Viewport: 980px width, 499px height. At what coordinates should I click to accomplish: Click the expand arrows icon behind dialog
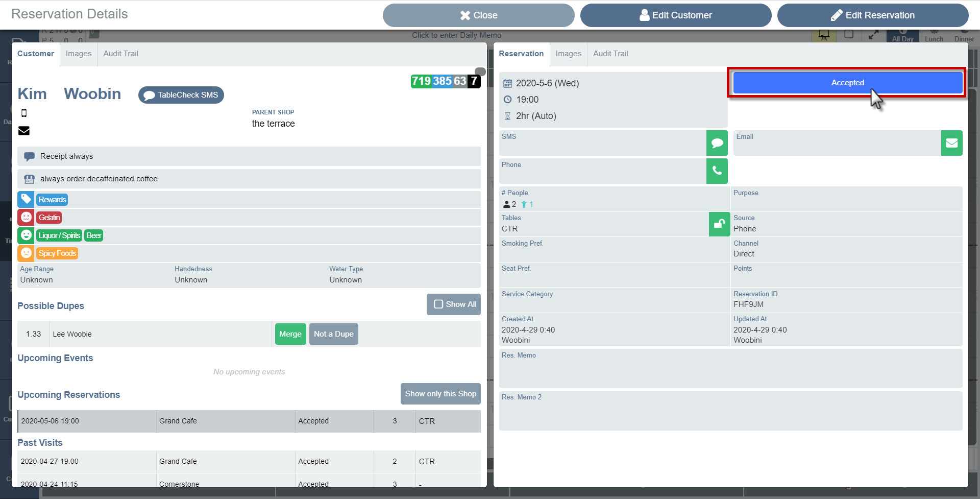874,35
